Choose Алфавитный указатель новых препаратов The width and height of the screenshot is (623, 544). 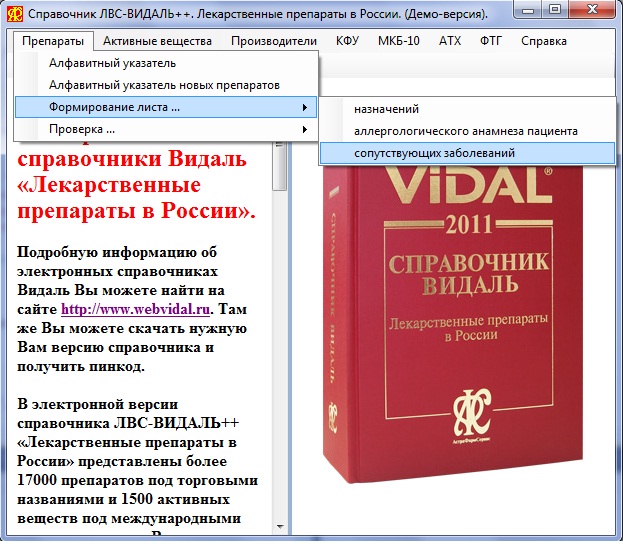pyautogui.click(x=166, y=85)
